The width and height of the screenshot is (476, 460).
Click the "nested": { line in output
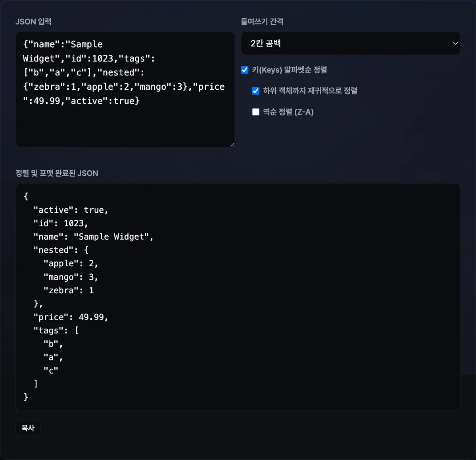(x=61, y=250)
